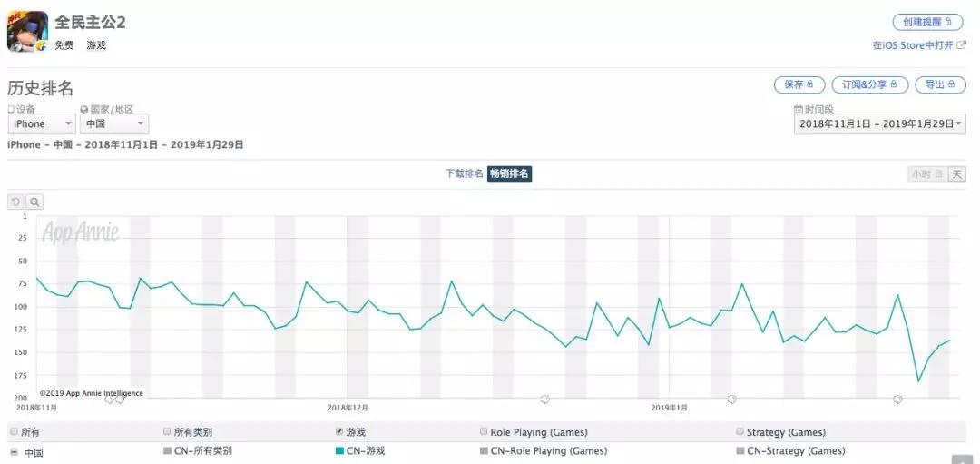This screenshot has height=464, width=980.
Task: Click the external link icon beside iOS Store
Action: point(961,45)
